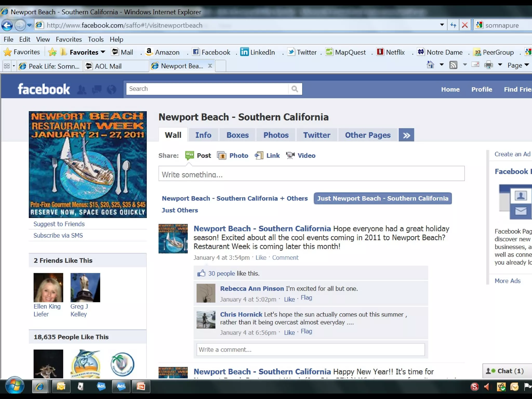532x399 pixels.
Task: Select the Just Others wall filter
Action: pyautogui.click(x=179, y=210)
